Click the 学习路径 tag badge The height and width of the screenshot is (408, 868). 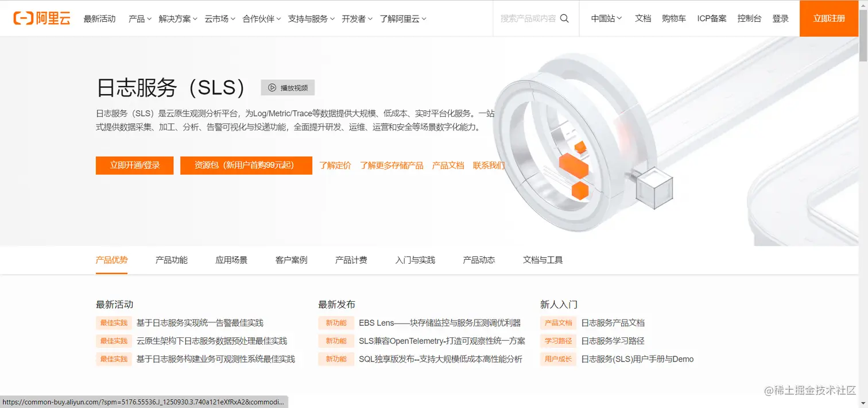tap(558, 341)
